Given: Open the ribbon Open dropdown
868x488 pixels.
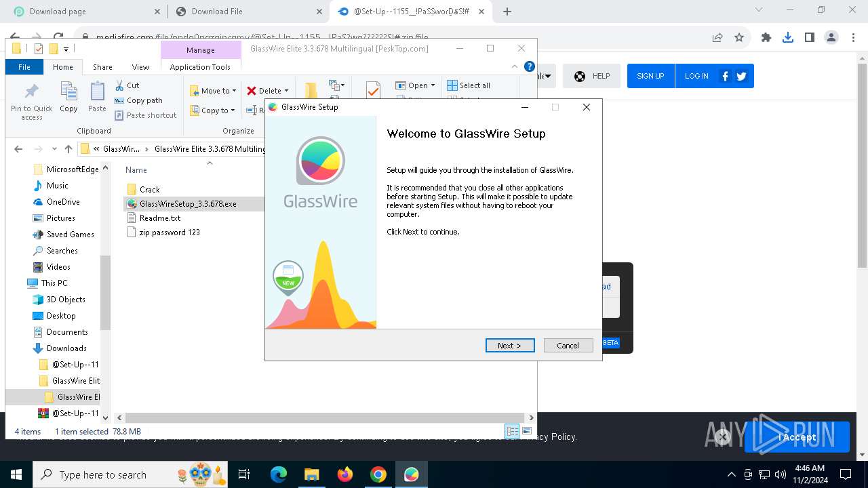Looking at the screenshot, I should coord(415,85).
